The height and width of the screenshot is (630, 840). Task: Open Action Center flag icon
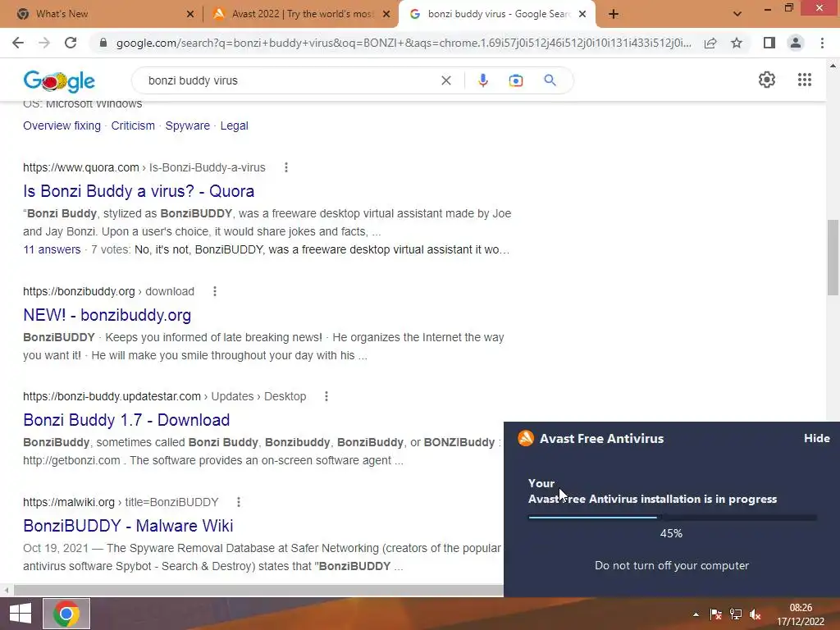click(x=715, y=614)
